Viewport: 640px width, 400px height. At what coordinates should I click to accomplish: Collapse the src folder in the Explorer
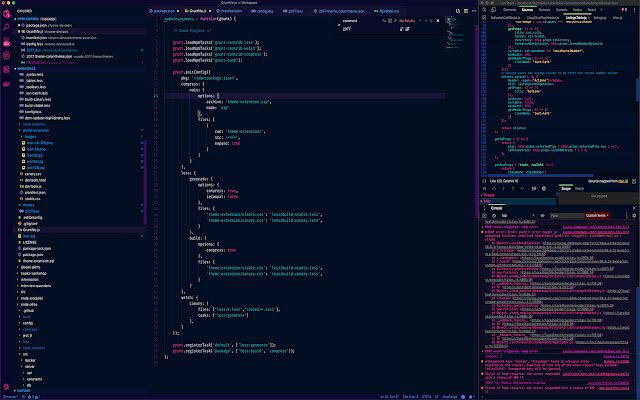point(25,354)
